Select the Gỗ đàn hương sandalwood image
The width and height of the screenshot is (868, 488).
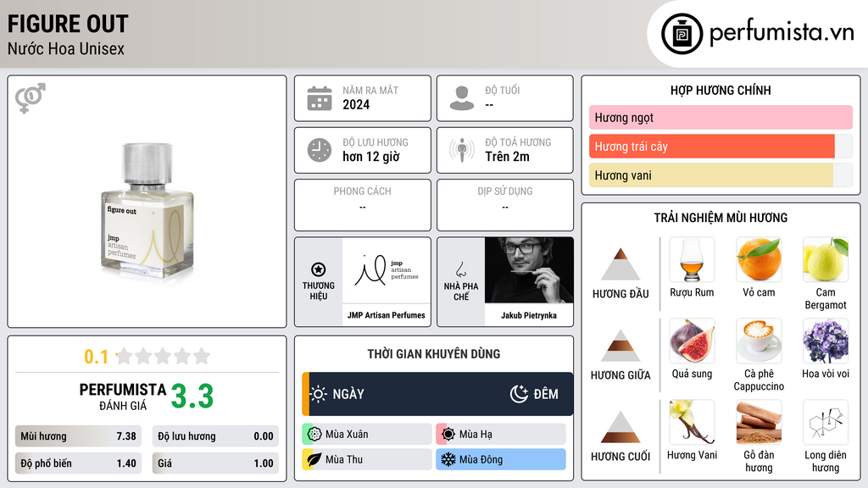point(759,423)
